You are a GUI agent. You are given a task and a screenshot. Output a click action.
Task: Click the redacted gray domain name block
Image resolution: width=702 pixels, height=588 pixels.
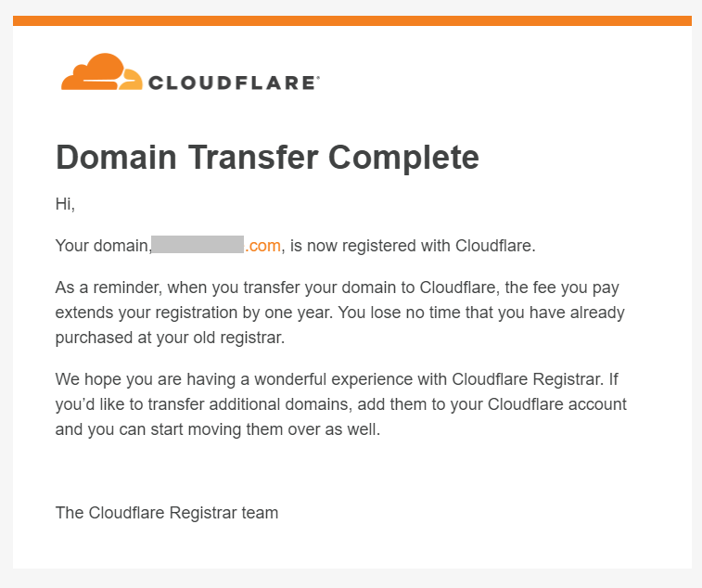point(198,245)
